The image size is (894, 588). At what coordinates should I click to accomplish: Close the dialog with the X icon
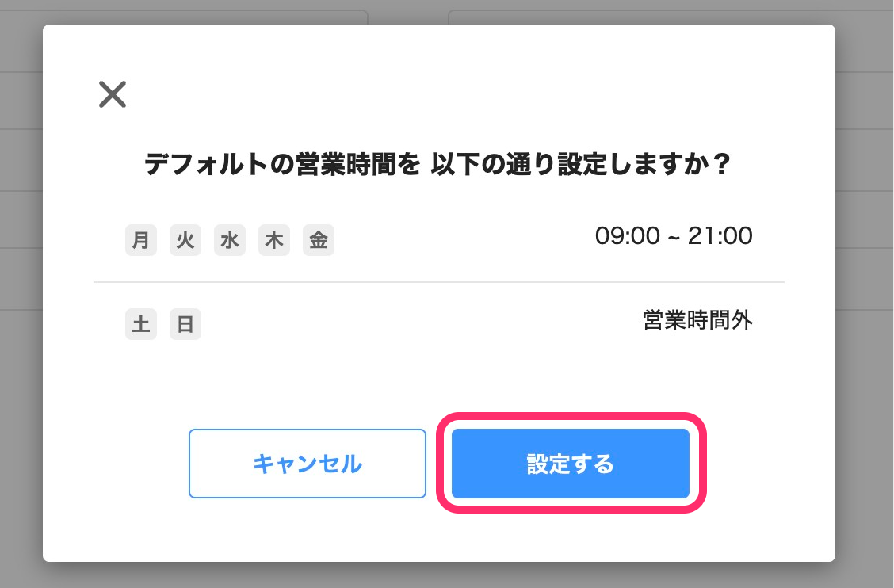pyautogui.click(x=113, y=94)
